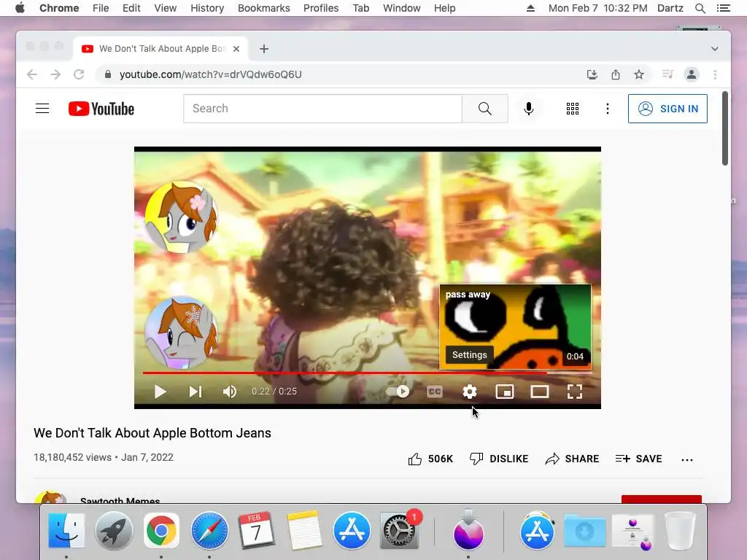Viewport: 747px width, 560px height.
Task: Open the File menu
Action: click(x=101, y=8)
